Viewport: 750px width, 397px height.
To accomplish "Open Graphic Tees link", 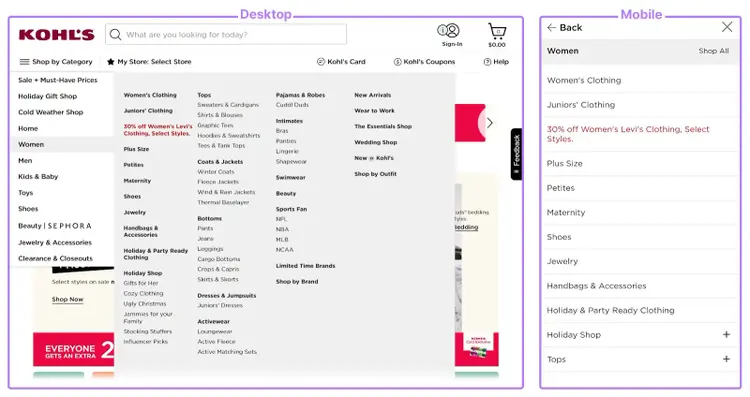I will click(216, 125).
